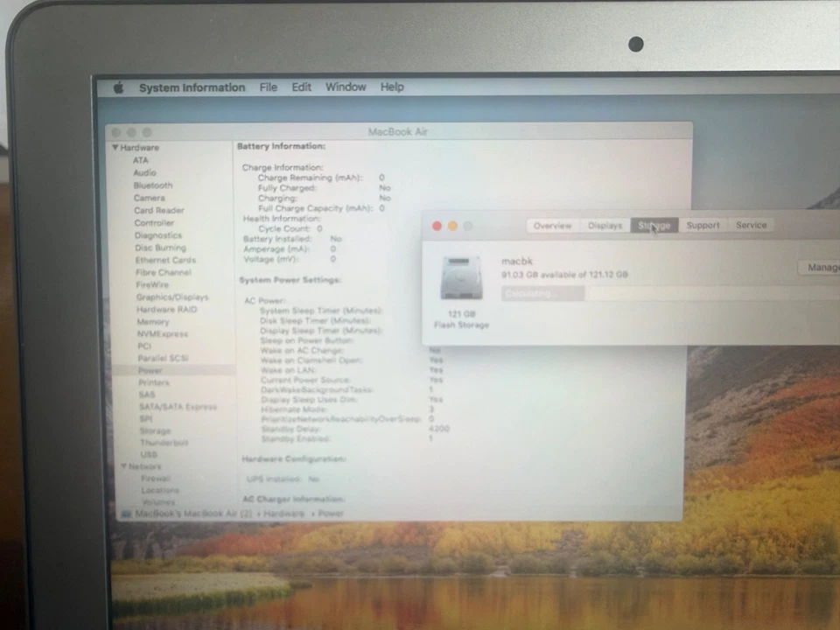Click Hardware in the bottom path bar
The width and height of the screenshot is (840, 630).
pyautogui.click(x=283, y=514)
